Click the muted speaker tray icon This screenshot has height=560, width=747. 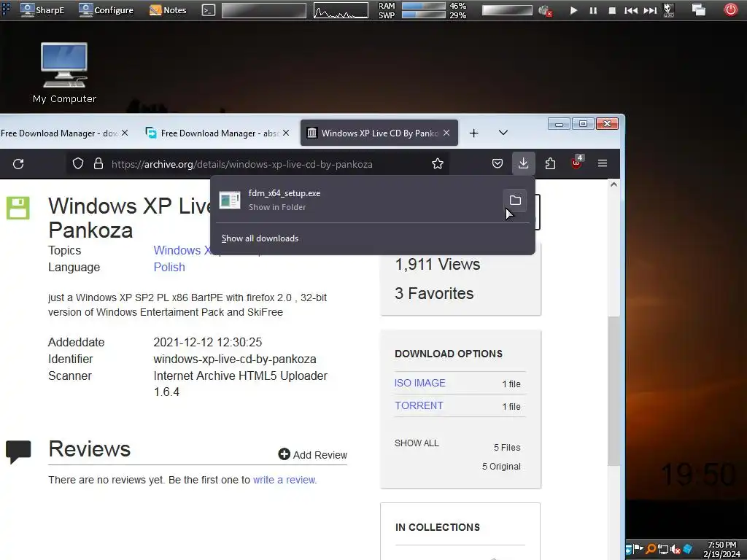pyautogui.click(x=675, y=550)
